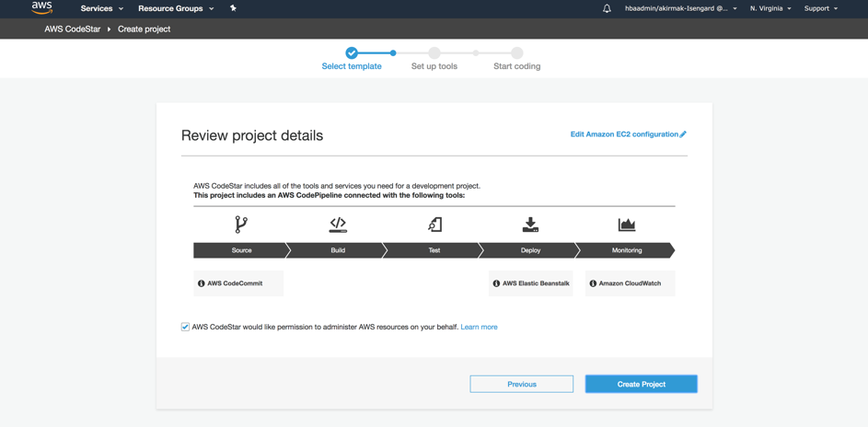868x427 pixels.
Task: Click the info icon beside AWS Elastic Beanstalk
Action: tap(496, 283)
